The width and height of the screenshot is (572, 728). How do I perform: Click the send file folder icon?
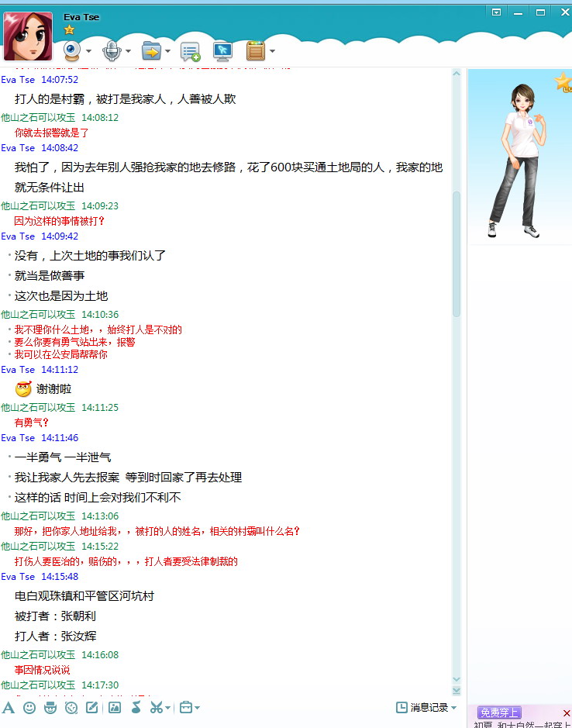[151, 51]
